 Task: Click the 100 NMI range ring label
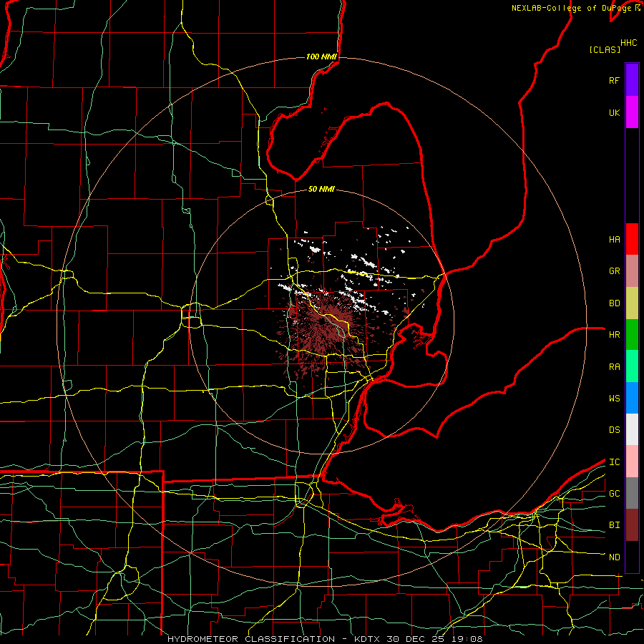coord(321,57)
